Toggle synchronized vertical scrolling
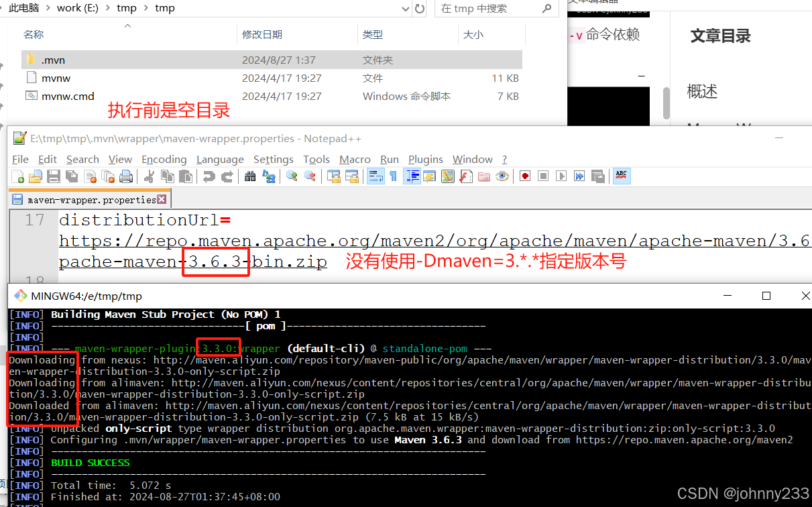Screen dimensions: 812x507 pos(334,176)
